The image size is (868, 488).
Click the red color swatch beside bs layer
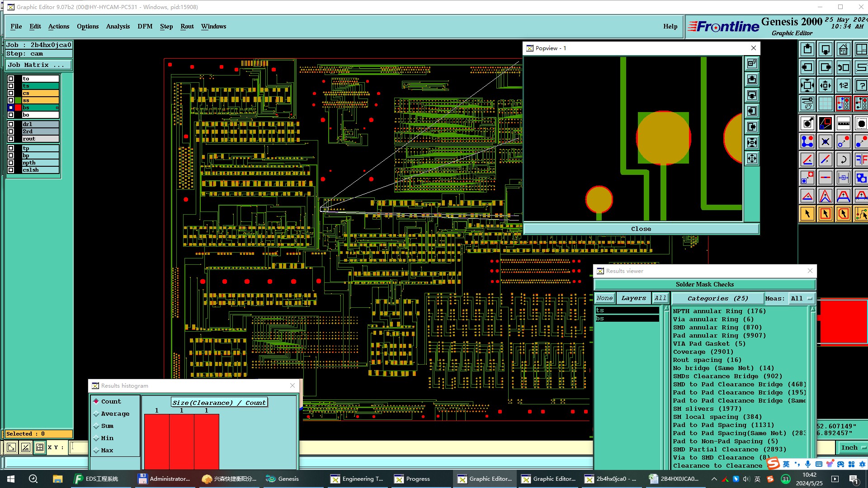(x=18, y=108)
